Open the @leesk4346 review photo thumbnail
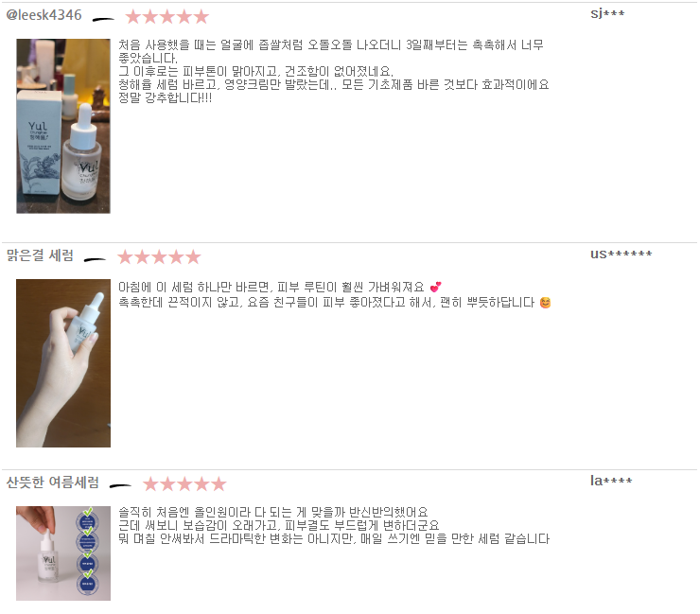This screenshot has height=614, width=700. [63, 126]
